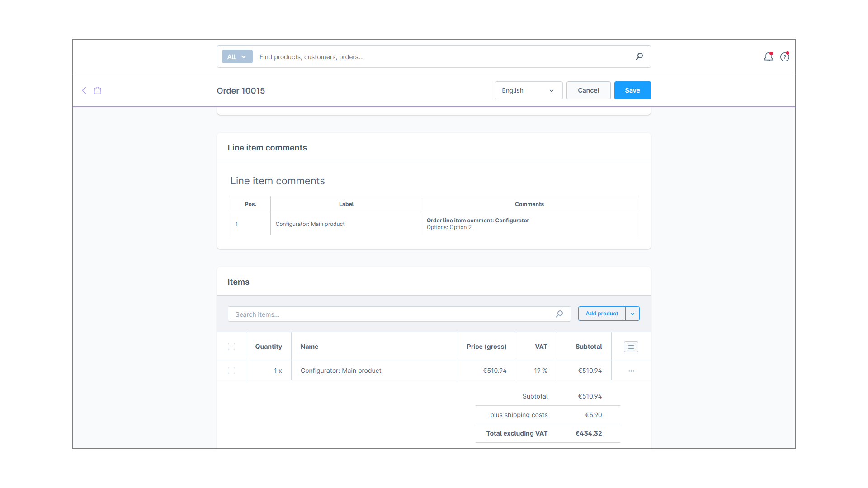This screenshot has width=868, height=488.
Task: Click the circular alert/error status icon
Action: coord(785,56)
